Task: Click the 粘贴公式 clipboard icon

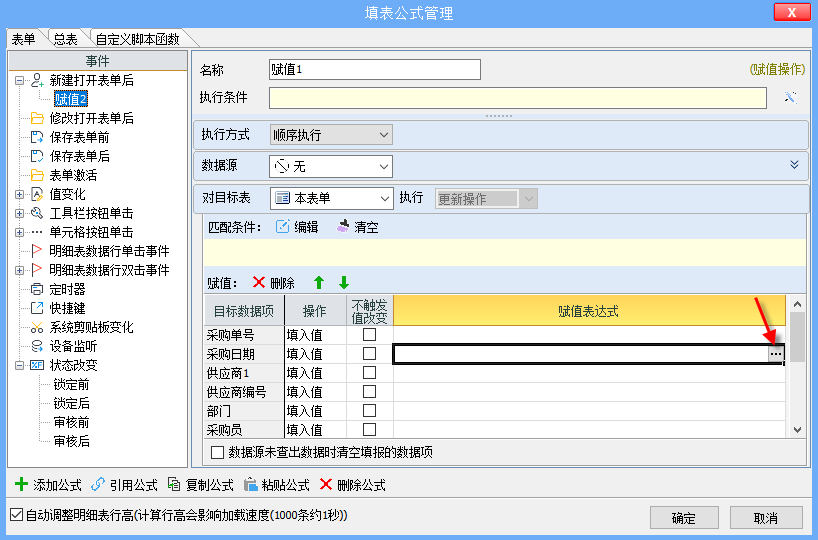Action: click(250, 485)
